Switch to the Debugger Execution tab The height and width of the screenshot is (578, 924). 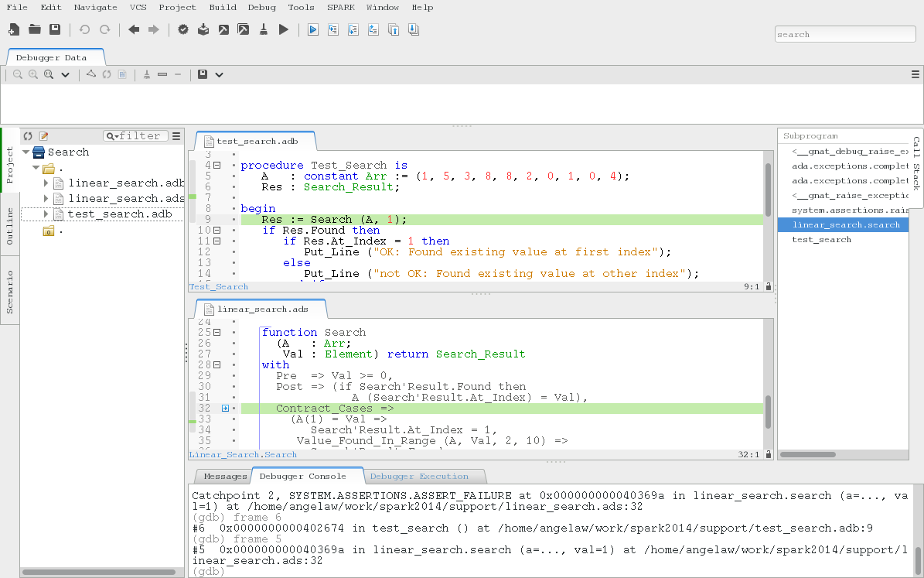(x=419, y=476)
